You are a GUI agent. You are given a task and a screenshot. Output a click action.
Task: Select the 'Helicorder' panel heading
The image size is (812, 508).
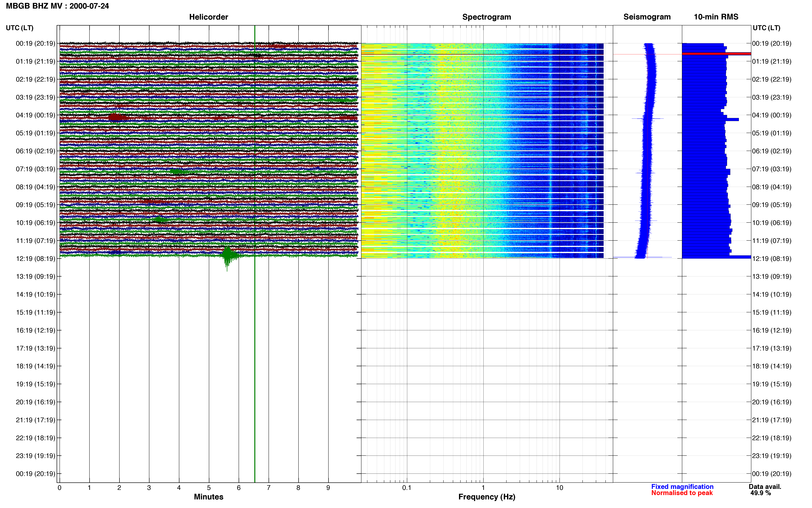pos(209,17)
